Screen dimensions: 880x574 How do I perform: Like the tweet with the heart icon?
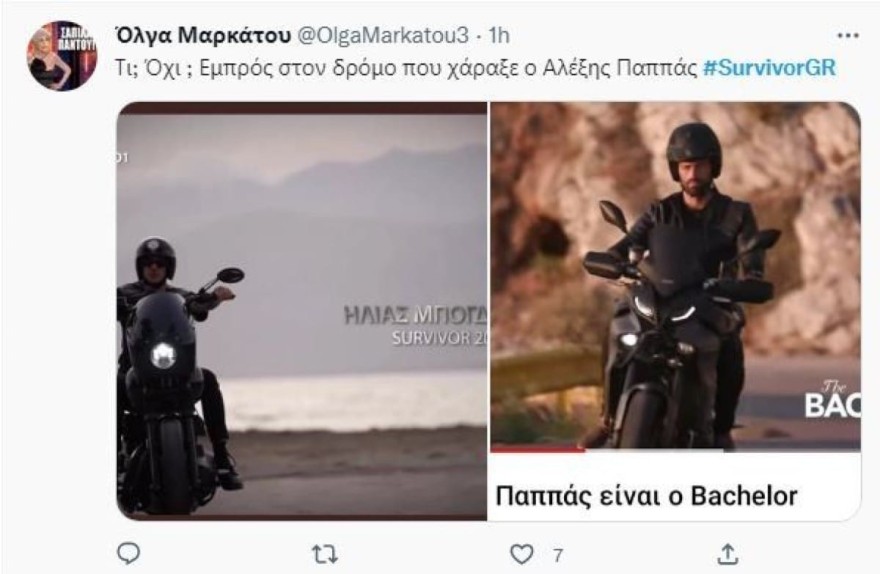[x=522, y=553]
